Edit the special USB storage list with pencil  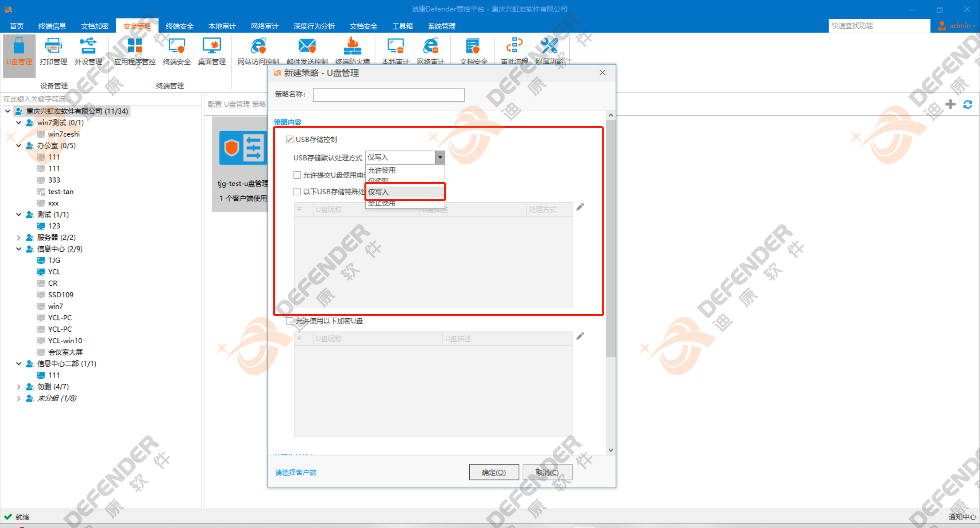[580, 207]
